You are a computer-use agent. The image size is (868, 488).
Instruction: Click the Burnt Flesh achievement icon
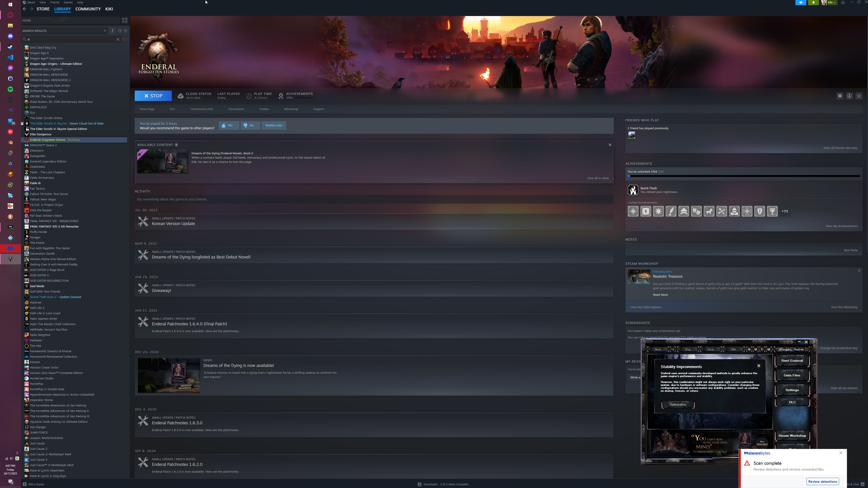coord(633,190)
